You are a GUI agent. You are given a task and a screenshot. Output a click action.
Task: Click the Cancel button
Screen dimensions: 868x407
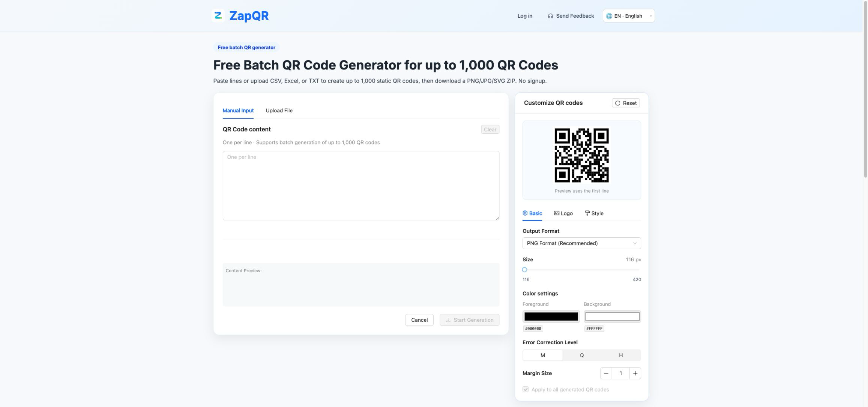tap(419, 320)
